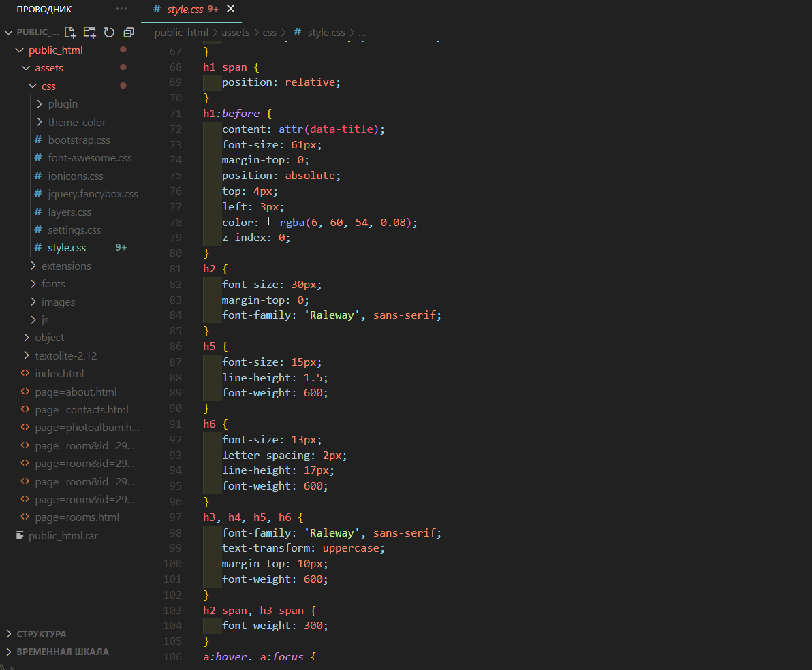Click line number 71 in the gutter

pos(176,114)
